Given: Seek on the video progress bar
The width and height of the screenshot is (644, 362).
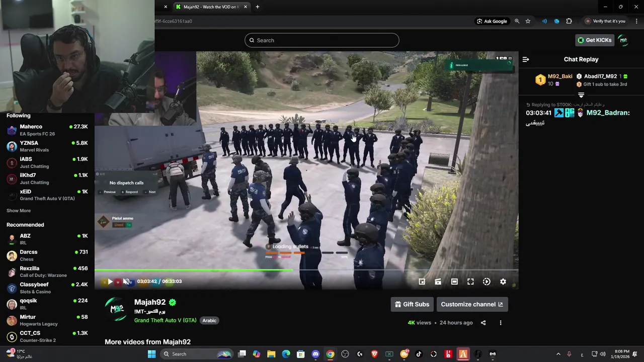Looking at the screenshot, I should (x=306, y=270).
